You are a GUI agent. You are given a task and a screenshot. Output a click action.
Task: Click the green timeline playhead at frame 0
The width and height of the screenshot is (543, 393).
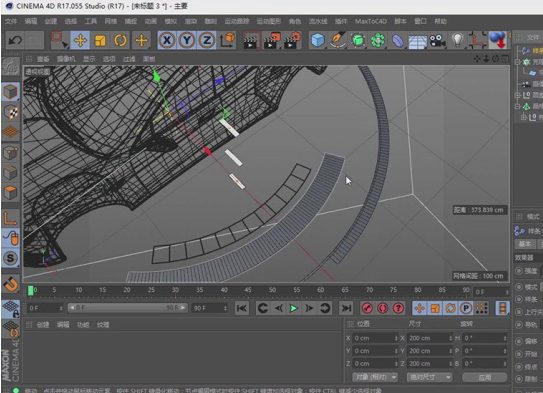(x=30, y=291)
